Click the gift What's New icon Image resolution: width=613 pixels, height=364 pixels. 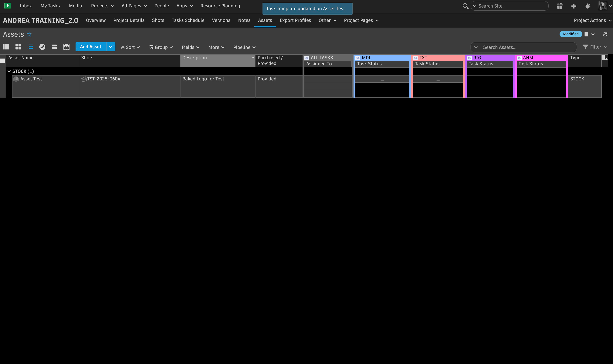pyautogui.click(x=560, y=6)
